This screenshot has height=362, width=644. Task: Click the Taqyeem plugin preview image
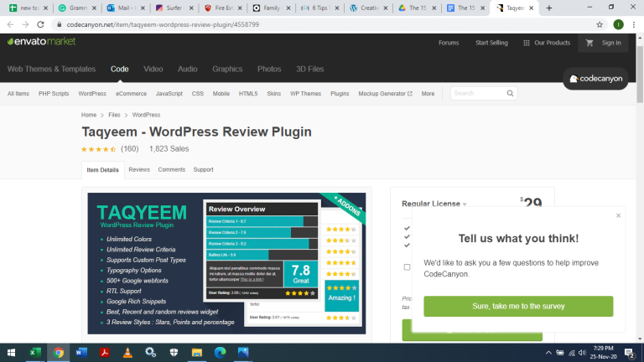tap(226, 263)
